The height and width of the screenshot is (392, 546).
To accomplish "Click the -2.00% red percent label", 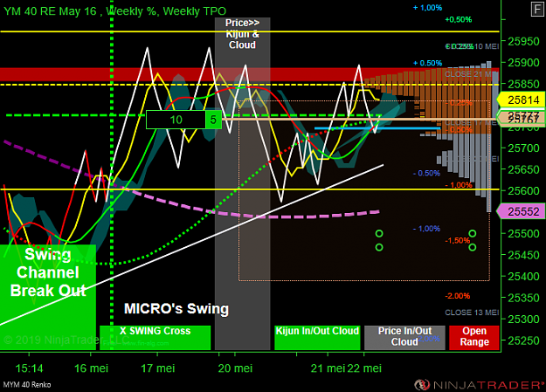I will click(x=458, y=296).
